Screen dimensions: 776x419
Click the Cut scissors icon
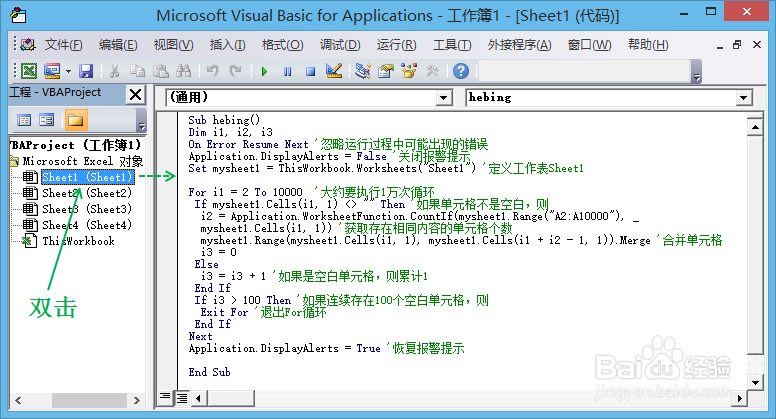114,71
